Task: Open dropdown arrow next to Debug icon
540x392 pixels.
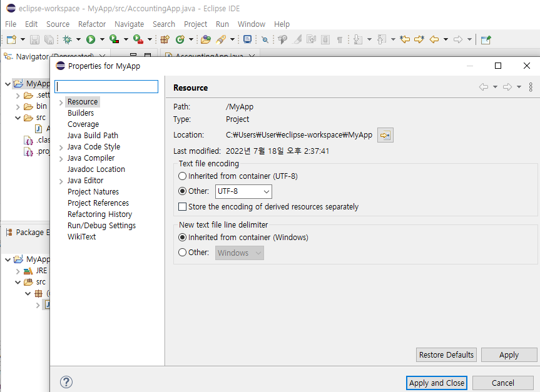Action: coord(78,39)
